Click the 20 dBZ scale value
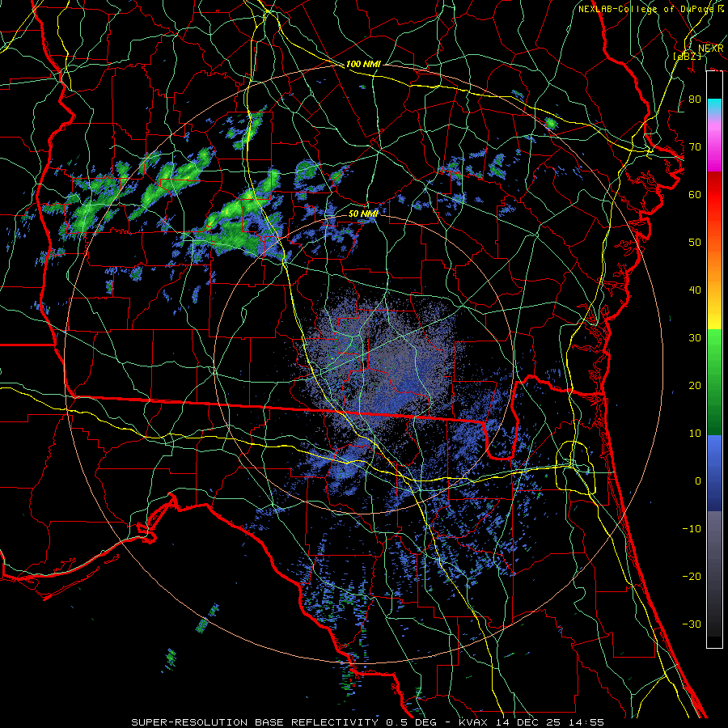 coord(695,386)
